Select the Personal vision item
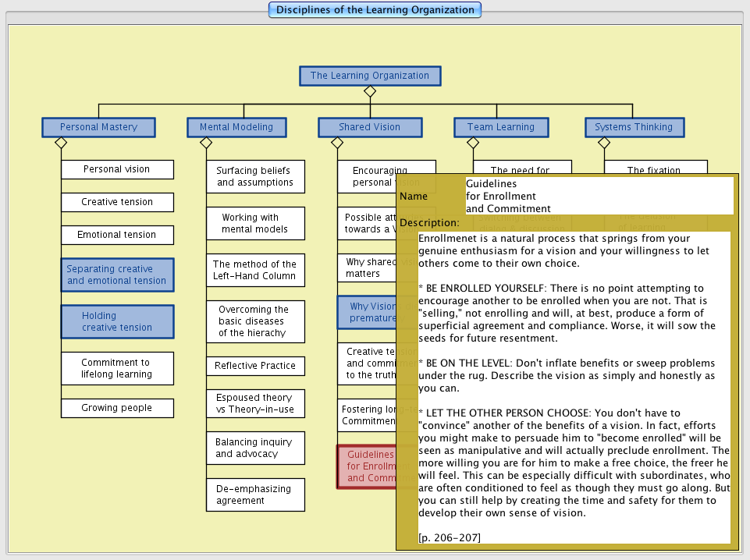Screen dimensions: 750x560 point(117,169)
